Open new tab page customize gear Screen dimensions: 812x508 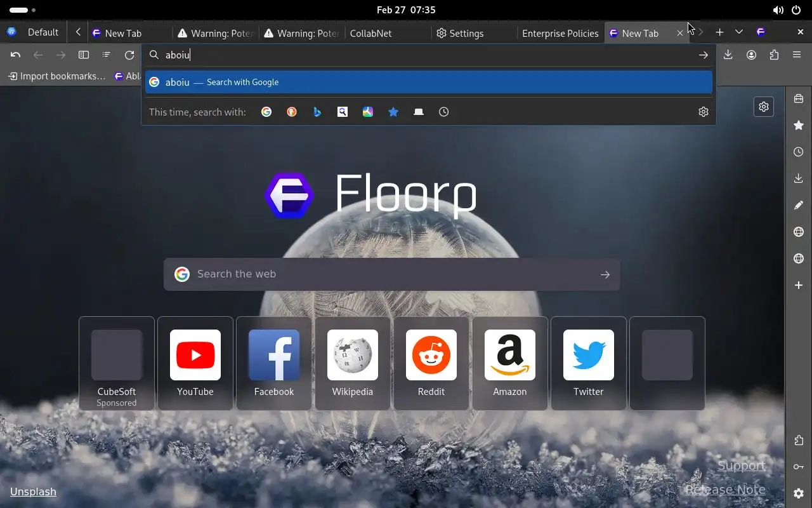pyautogui.click(x=764, y=107)
